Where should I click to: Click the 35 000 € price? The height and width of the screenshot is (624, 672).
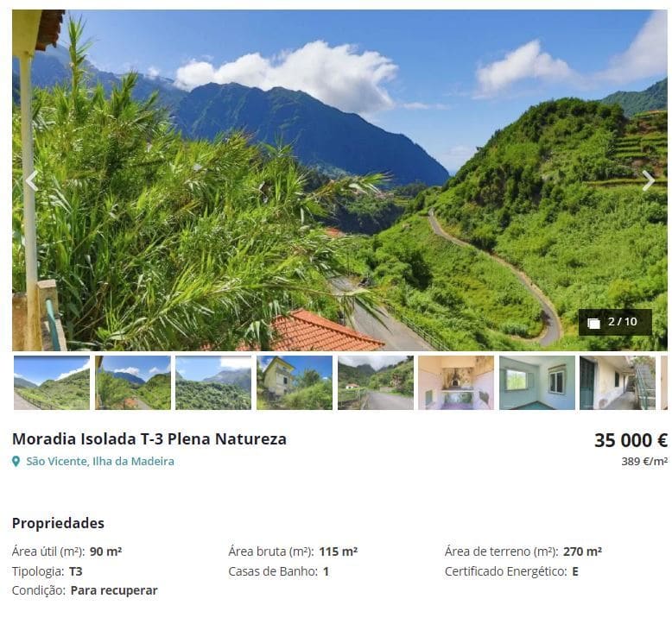coord(631,440)
